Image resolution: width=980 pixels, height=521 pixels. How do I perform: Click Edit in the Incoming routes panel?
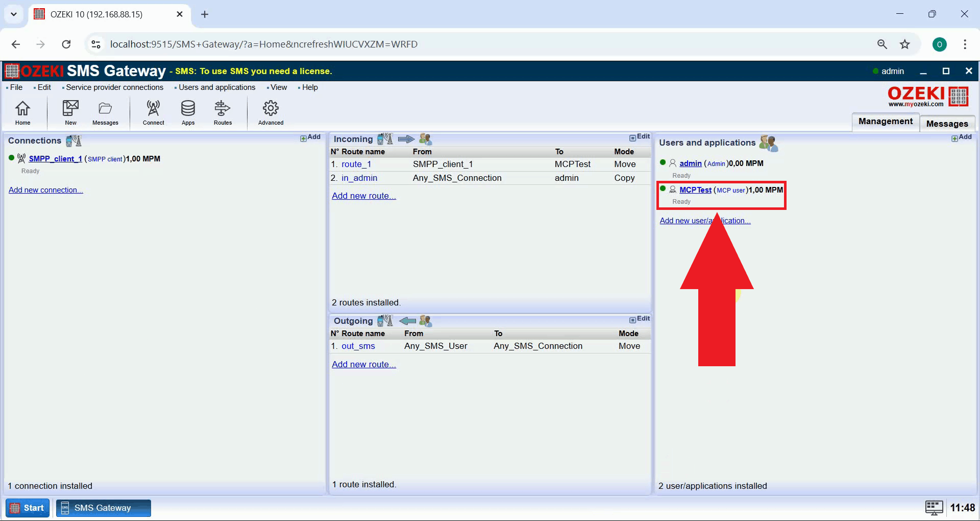(640, 137)
